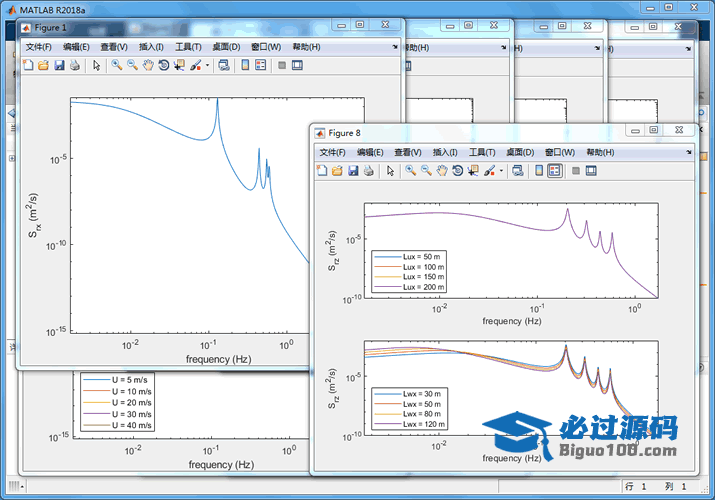Click dock arrow in Figure 1 menu bar
This screenshot has width=715, height=500.
[395, 47]
